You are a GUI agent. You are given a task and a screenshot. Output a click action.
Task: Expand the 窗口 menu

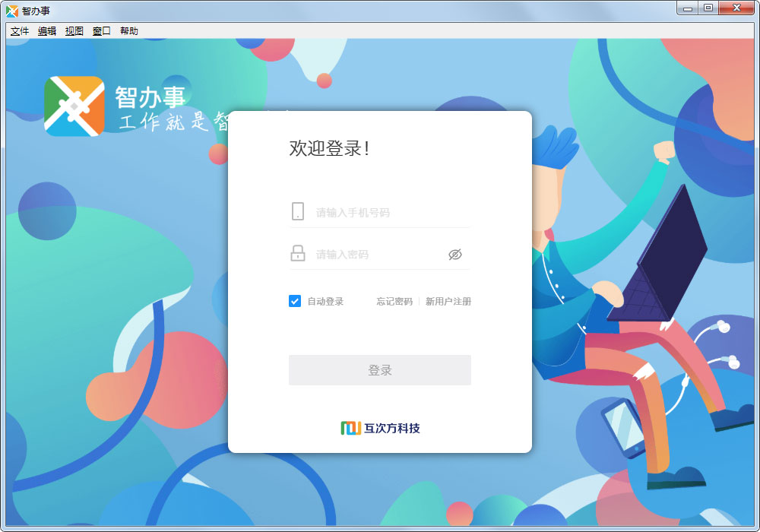click(x=102, y=31)
